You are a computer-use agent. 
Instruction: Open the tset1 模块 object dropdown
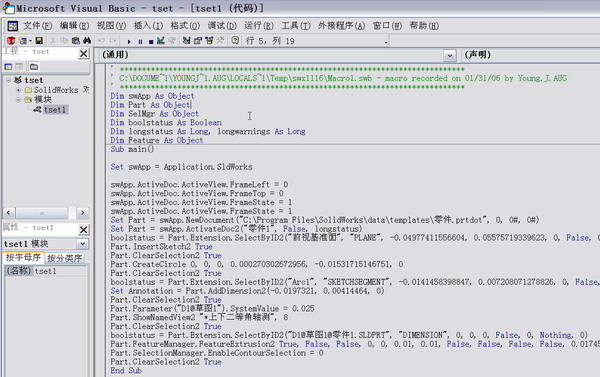82,244
